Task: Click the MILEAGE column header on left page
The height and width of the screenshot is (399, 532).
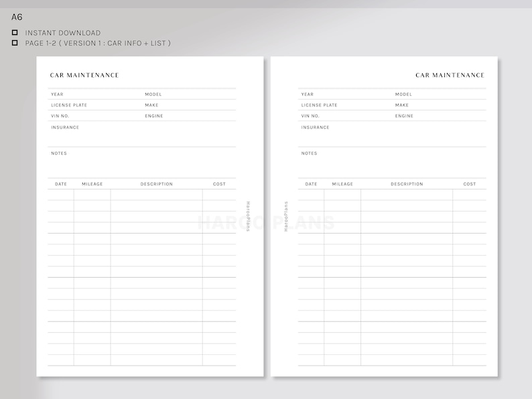Action: (92, 184)
